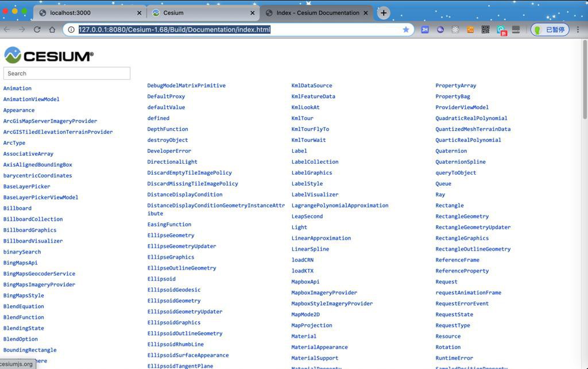The height and width of the screenshot is (369, 588).
Task: Open the teal extension icon with red badge
Action: click(501, 30)
